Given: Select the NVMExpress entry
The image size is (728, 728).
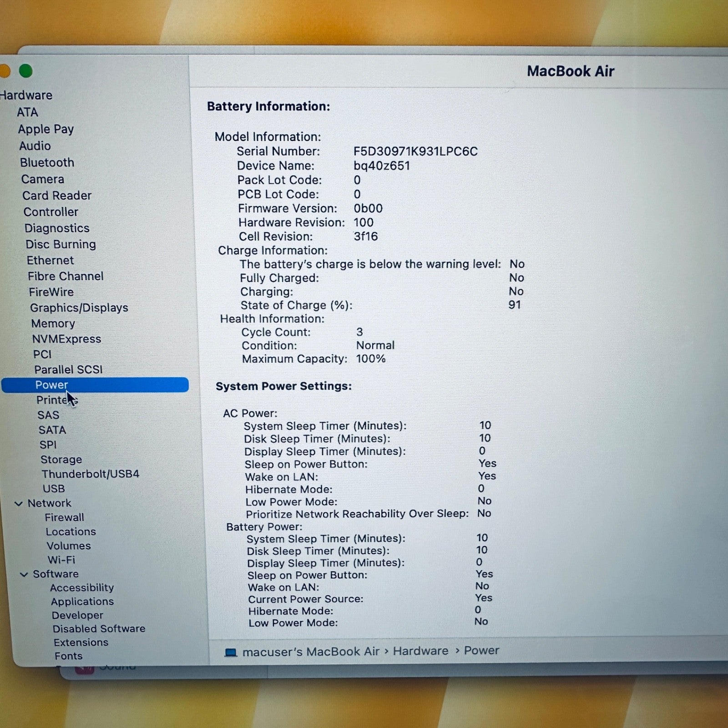Looking at the screenshot, I should [67, 339].
